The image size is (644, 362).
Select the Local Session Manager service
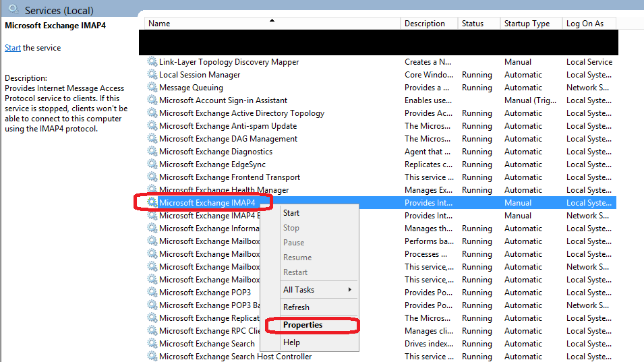coord(200,75)
